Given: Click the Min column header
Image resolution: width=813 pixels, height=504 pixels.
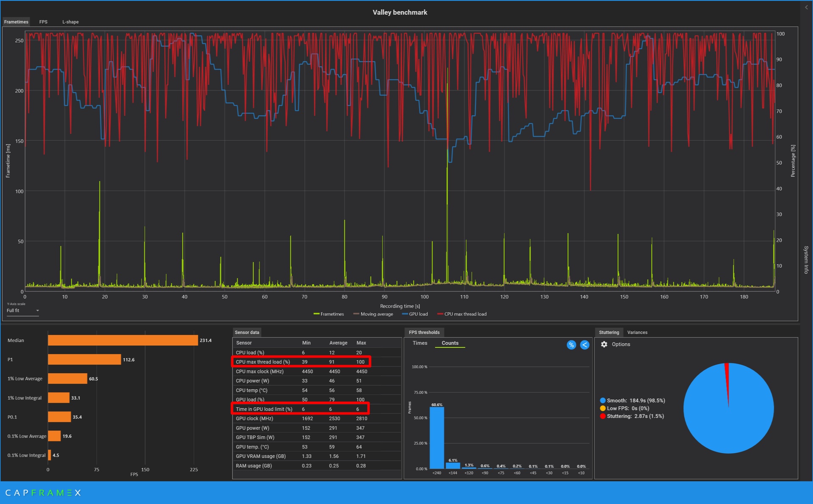Looking at the screenshot, I should click(306, 343).
